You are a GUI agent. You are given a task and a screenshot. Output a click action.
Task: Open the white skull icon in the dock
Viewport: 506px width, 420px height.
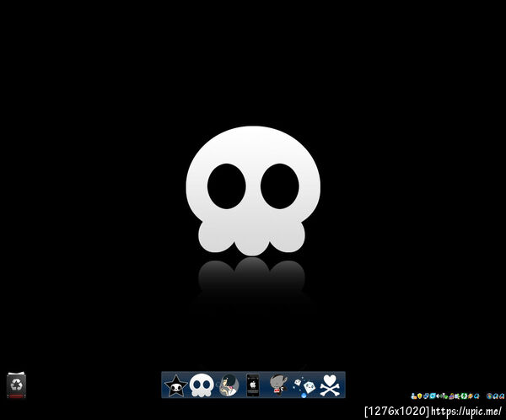click(x=202, y=385)
